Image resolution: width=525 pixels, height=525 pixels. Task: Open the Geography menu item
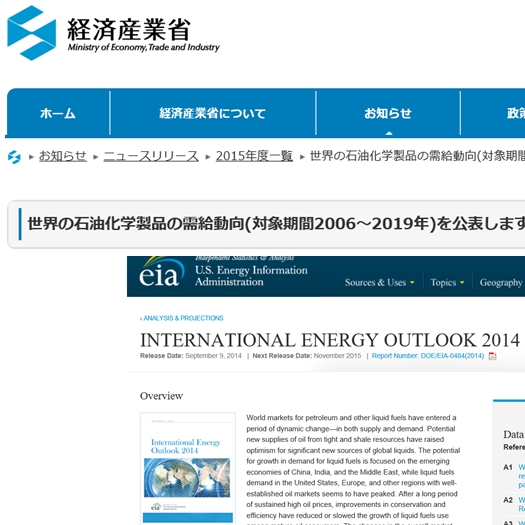tap(502, 283)
